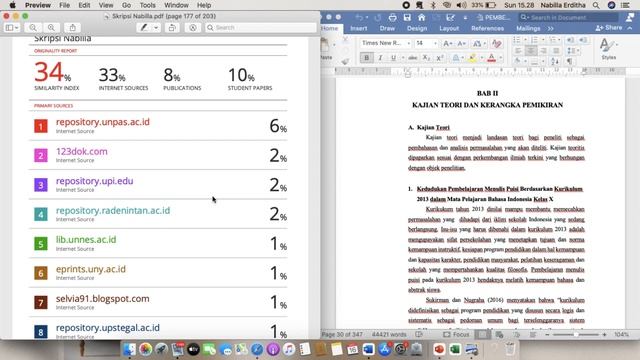
Task: Undo last action in Word
Action: click(x=359, y=17)
